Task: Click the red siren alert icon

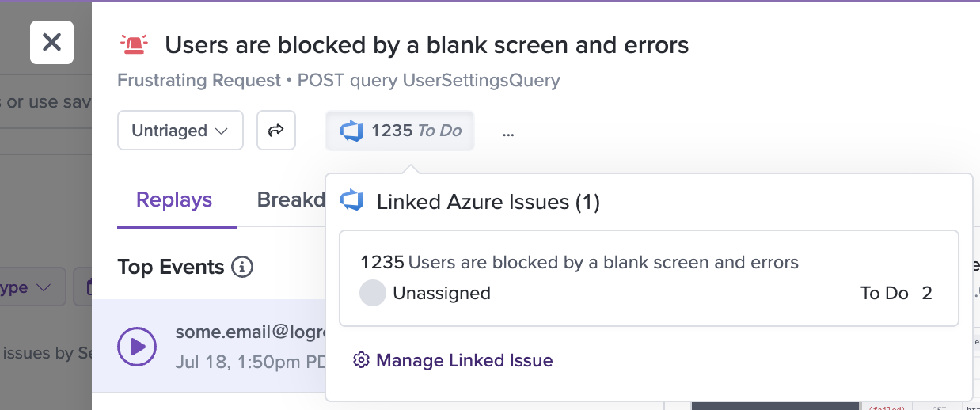Action: click(133, 45)
